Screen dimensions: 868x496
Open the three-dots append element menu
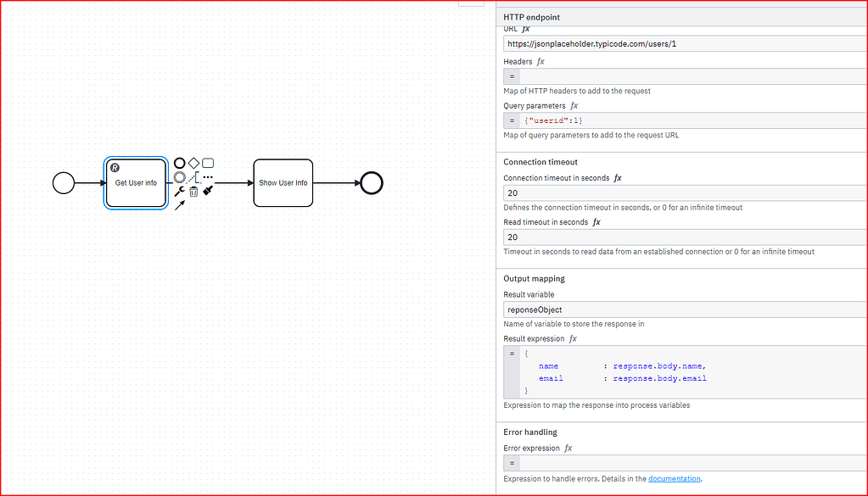pyautogui.click(x=208, y=177)
